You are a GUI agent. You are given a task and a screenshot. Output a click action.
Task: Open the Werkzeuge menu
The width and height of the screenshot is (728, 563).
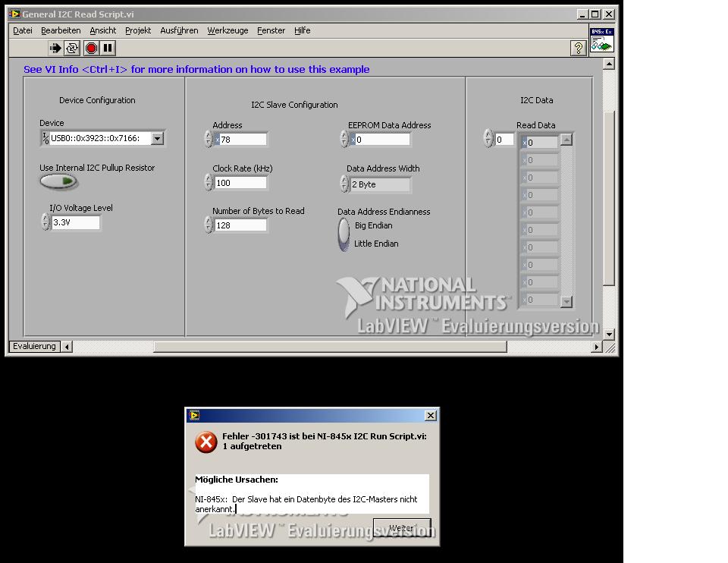[x=227, y=30]
